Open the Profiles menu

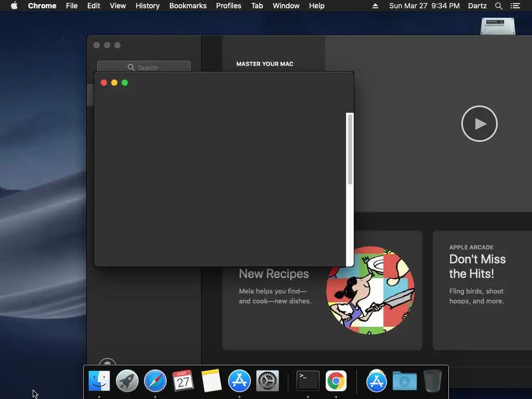tap(229, 6)
